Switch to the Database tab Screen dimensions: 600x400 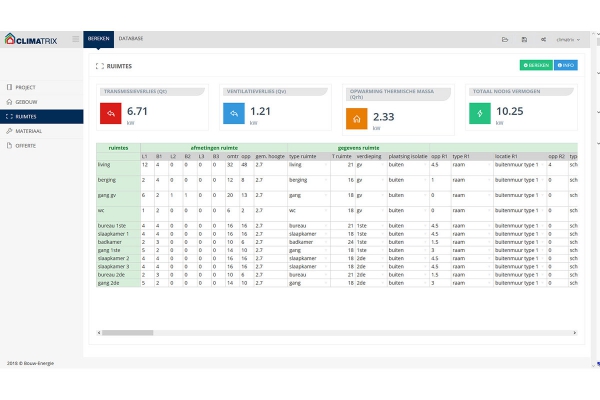tap(131, 39)
